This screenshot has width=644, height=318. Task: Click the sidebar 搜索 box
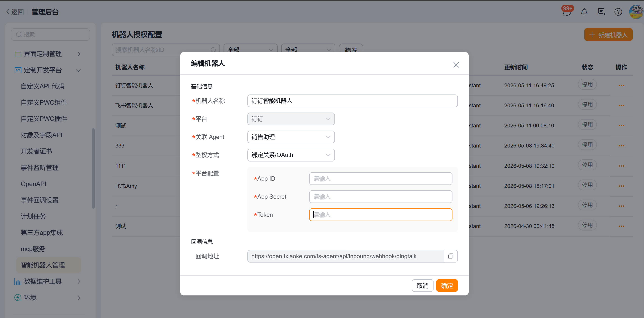[50, 35]
